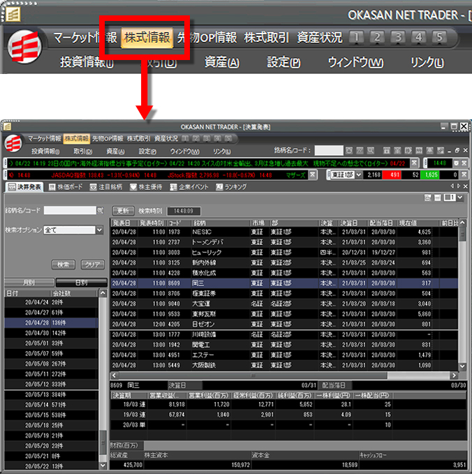Open the ウィンドウ(W) menu in the enlarged top menu
472x476 pixels.
pyautogui.click(x=355, y=62)
